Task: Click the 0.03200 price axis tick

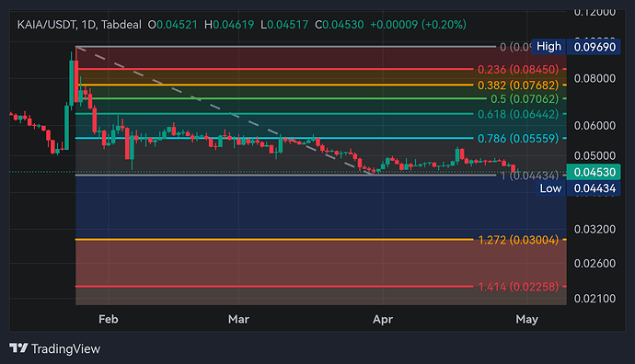Action: (x=595, y=229)
